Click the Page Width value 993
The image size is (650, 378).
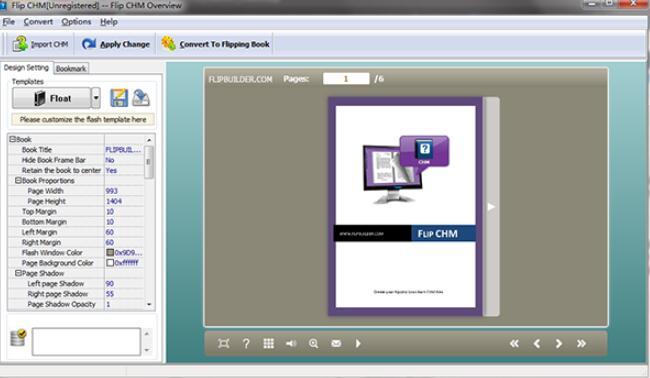(112, 191)
